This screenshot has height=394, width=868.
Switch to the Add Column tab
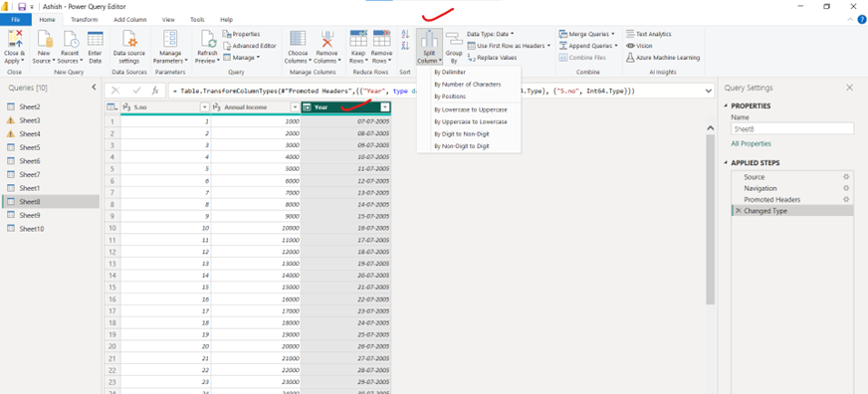click(x=130, y=19)
